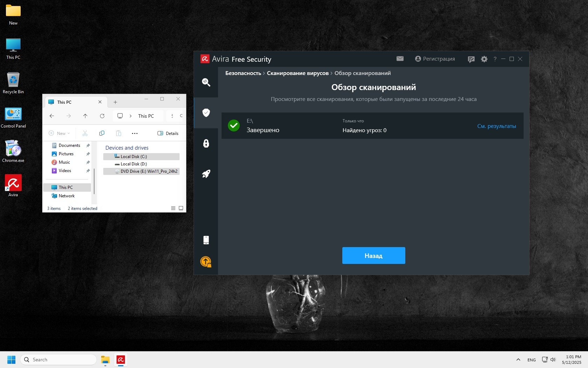Open Documents in the navigation pane
This screenshot has width=588, height=368.
point(69,145)
